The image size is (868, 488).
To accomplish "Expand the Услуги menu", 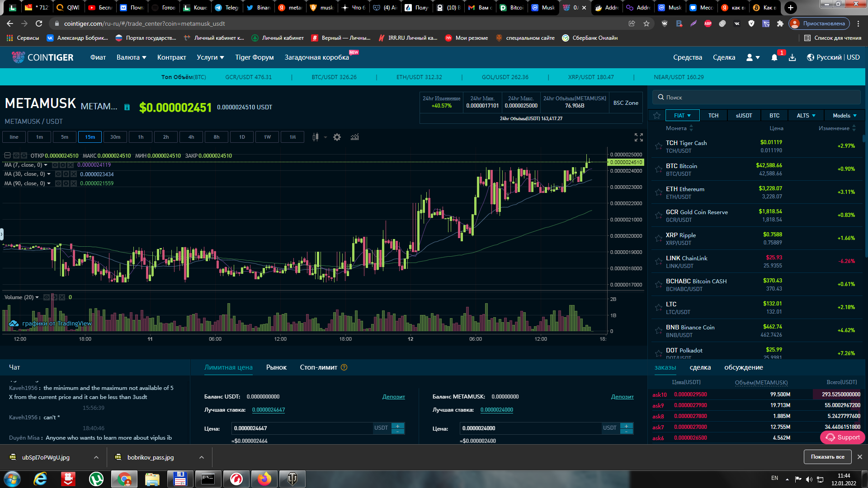I will (x=210, y=57).
